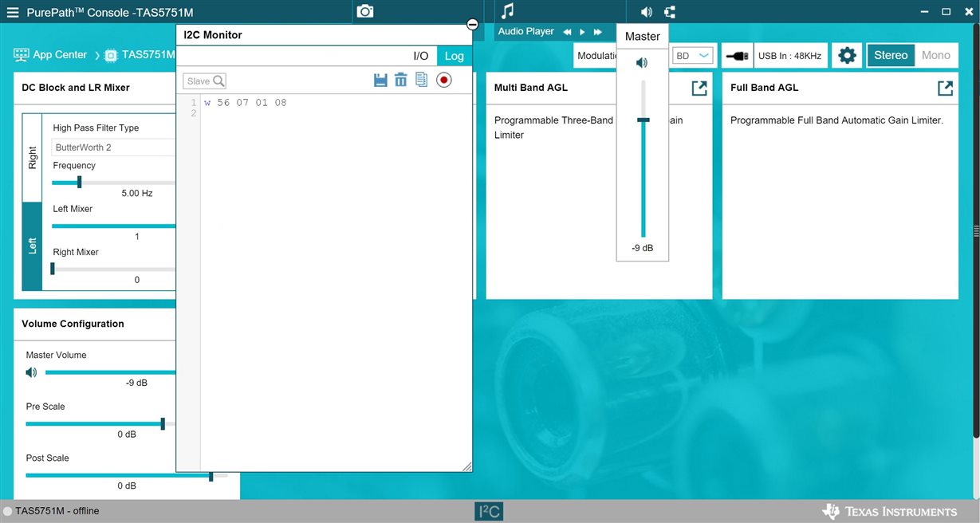Image resolution: width=980 pixels, height=523 pixels.
Task: Click log line 'w 56 07 01 08'
Action: pyautogui.click(x=245, y=103)
